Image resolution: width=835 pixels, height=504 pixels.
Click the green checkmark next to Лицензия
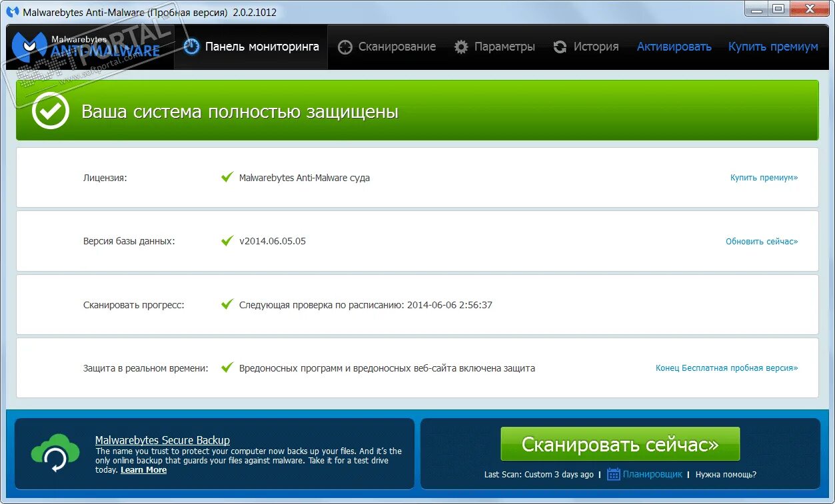pos(227,177)
